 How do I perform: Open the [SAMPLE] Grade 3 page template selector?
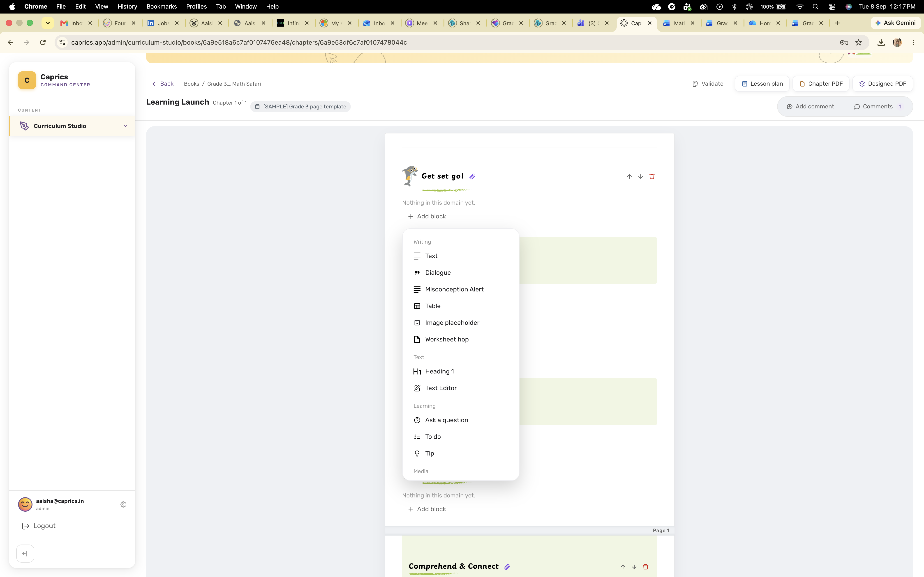(x=300, y=106)
